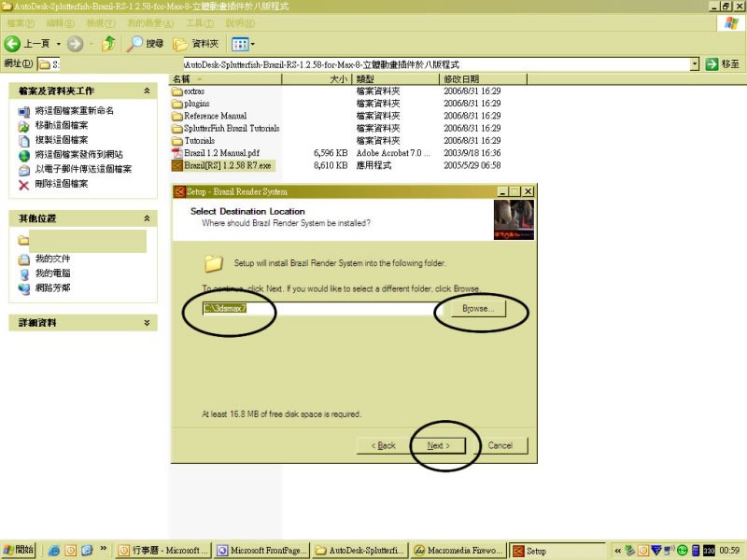Image resolution: width=747 pixels, height=560 pixels.
Task: Click the destination path field C:\3dsmax7
Action: (322, 309)
